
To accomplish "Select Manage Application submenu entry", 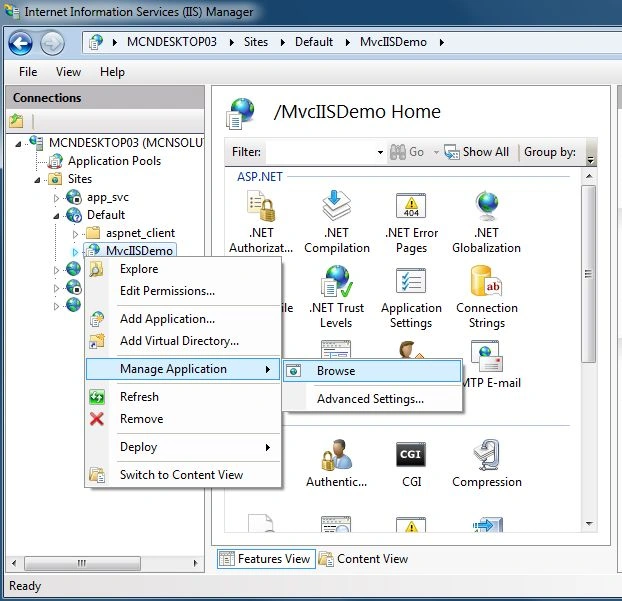I will 183,369.
